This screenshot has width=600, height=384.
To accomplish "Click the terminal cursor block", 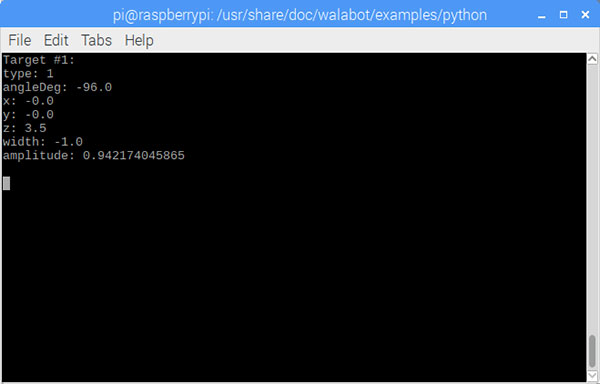I will point(7,183).
